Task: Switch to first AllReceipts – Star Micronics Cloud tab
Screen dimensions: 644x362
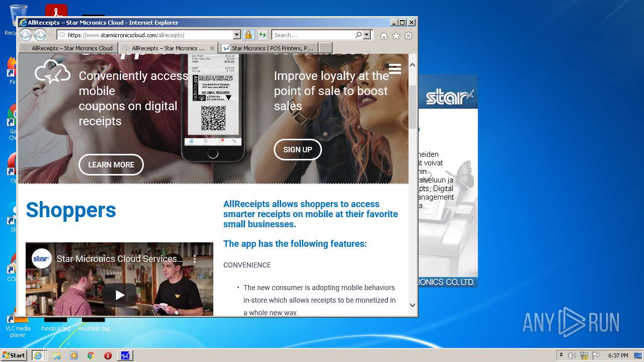Action: [x=68, y=48]
